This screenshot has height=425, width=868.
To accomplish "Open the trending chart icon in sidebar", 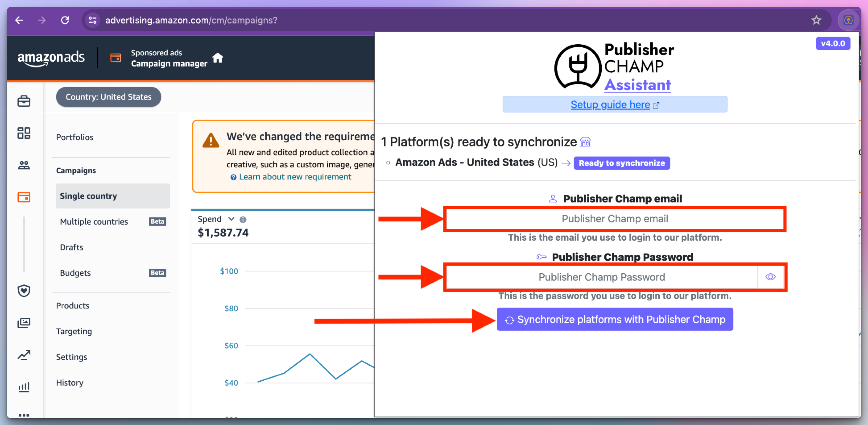I will [x=24, y=355].
